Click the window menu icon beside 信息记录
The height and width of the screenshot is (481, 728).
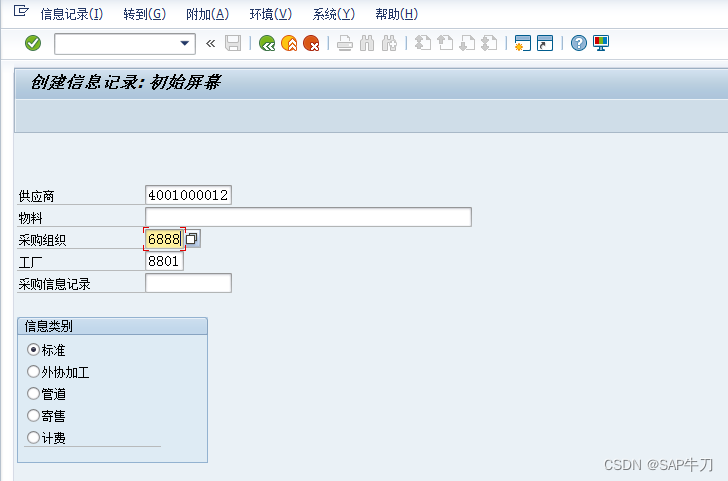pos(21,11)
